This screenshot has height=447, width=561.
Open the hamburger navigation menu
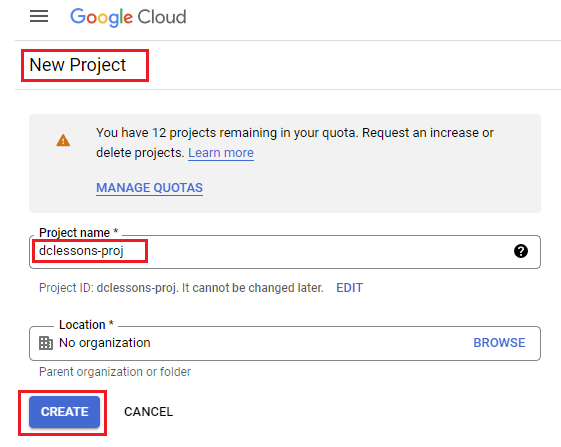(39, 16)
